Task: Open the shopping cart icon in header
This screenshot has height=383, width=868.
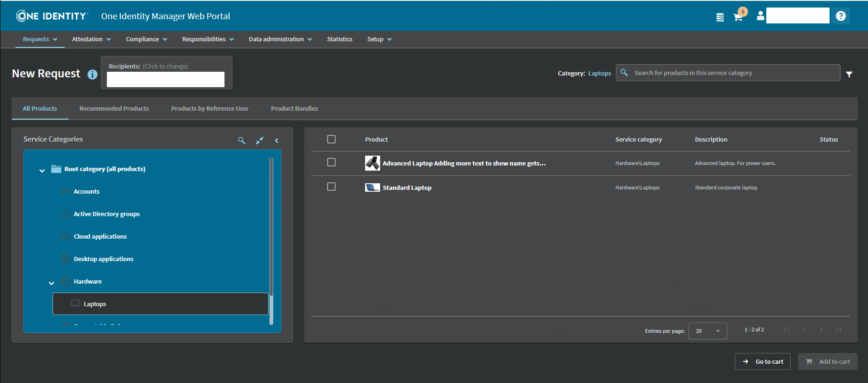Action: click(x=738, y=17)
